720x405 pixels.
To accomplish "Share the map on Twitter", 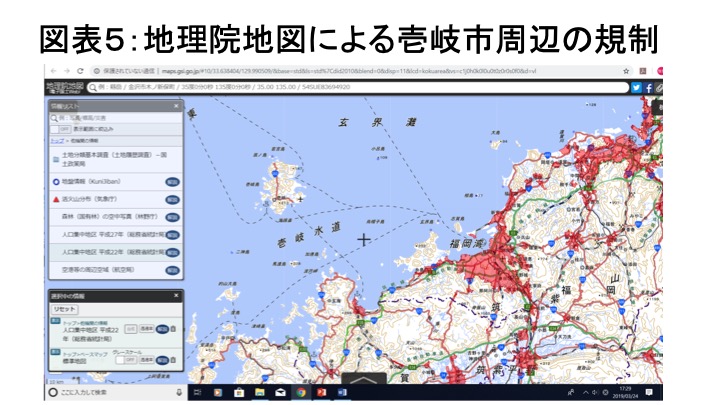I will pos(636,88).
